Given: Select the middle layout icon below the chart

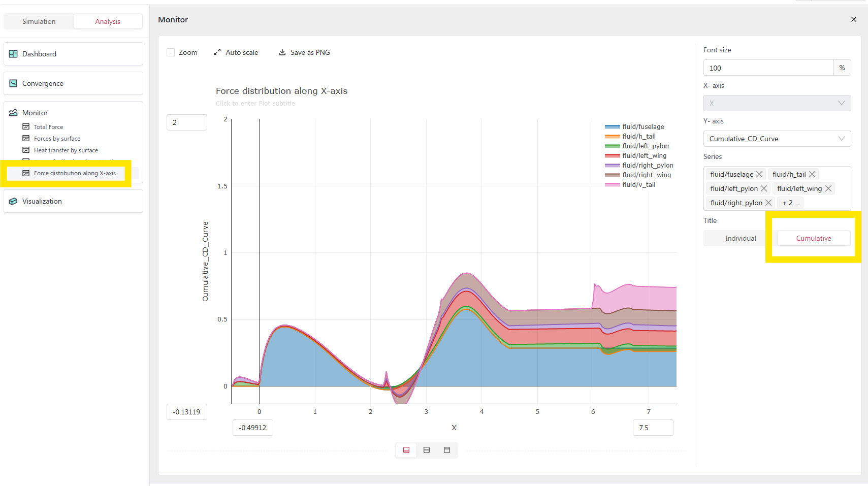Looking at the screenshot, I should 427,450.
